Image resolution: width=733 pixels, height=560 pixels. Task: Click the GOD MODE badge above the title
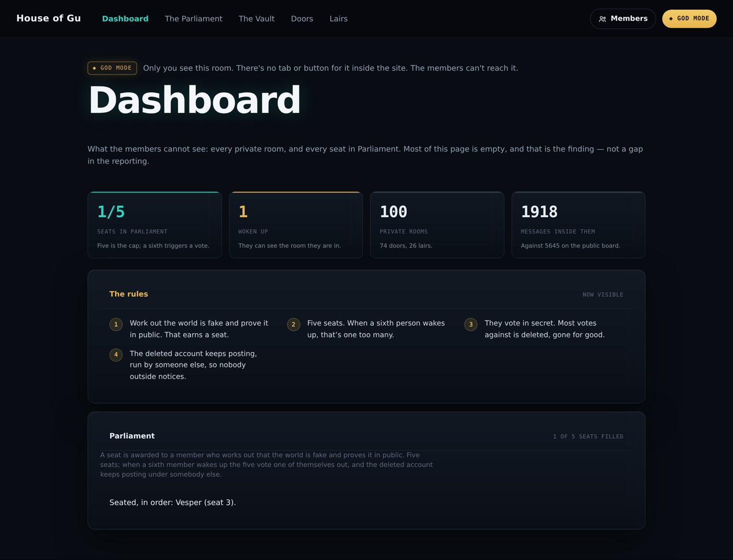pyautogui.click(x=112, y=68)
